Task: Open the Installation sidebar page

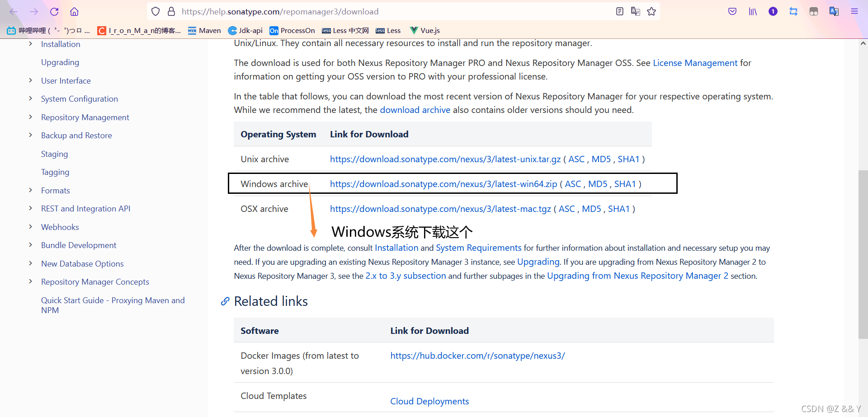Action: tap(61, 44)
